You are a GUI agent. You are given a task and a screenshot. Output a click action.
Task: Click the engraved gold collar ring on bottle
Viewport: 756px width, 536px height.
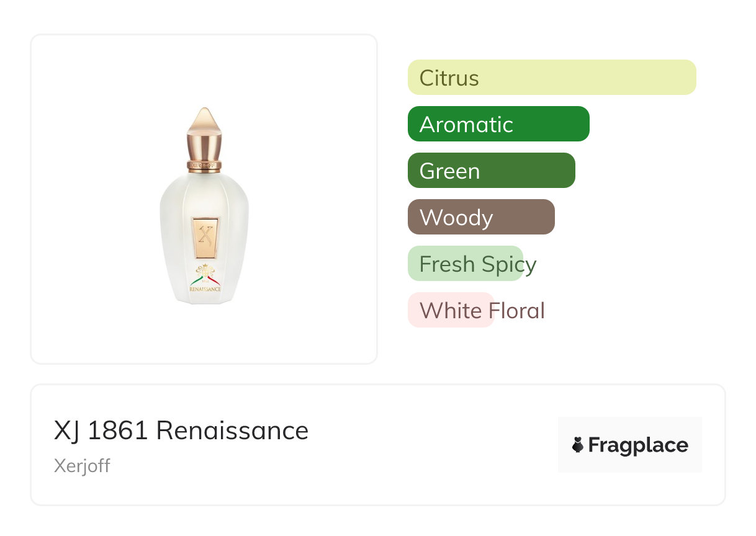204,166
